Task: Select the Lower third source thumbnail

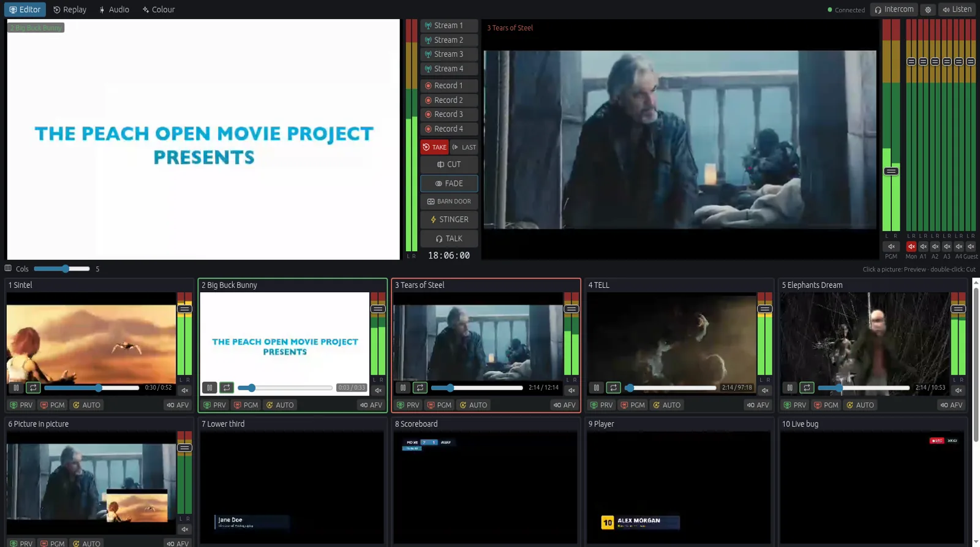Action: pos(292,487)
